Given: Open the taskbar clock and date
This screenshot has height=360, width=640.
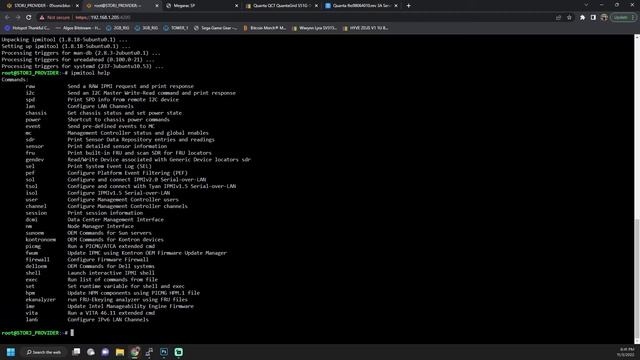Looking at the screenshot, I should pos(626,352).
